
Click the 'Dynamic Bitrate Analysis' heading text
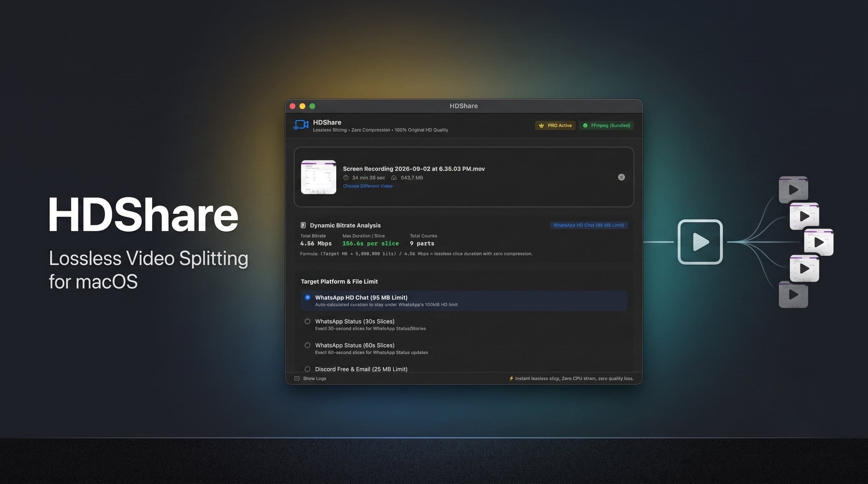pyautogui.click(x=345, y=225)
